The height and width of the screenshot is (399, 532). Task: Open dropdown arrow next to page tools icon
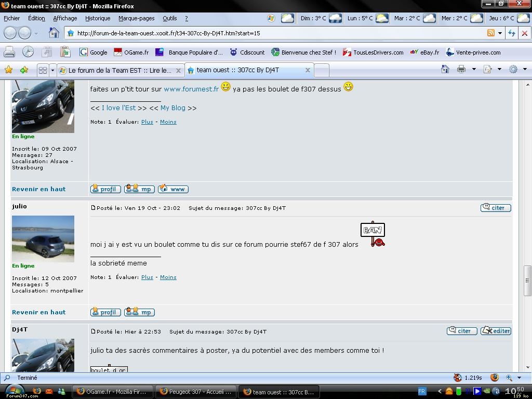[x=499, y=69]
